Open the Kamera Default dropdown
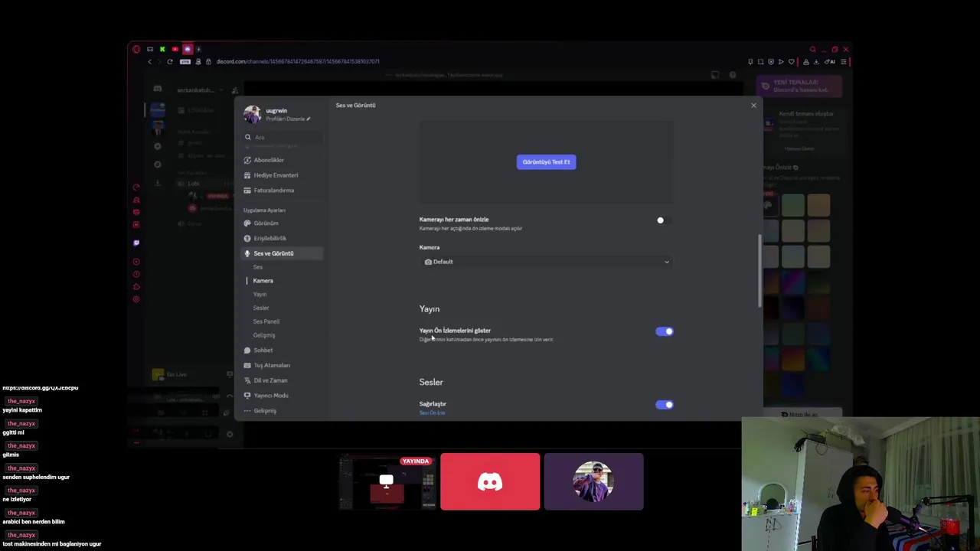 point(547,262)
